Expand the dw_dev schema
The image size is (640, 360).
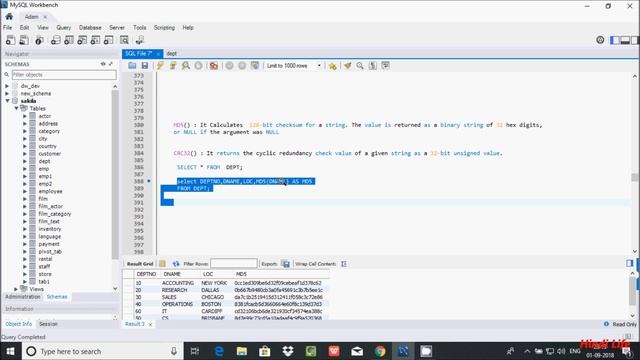(7, 86)
